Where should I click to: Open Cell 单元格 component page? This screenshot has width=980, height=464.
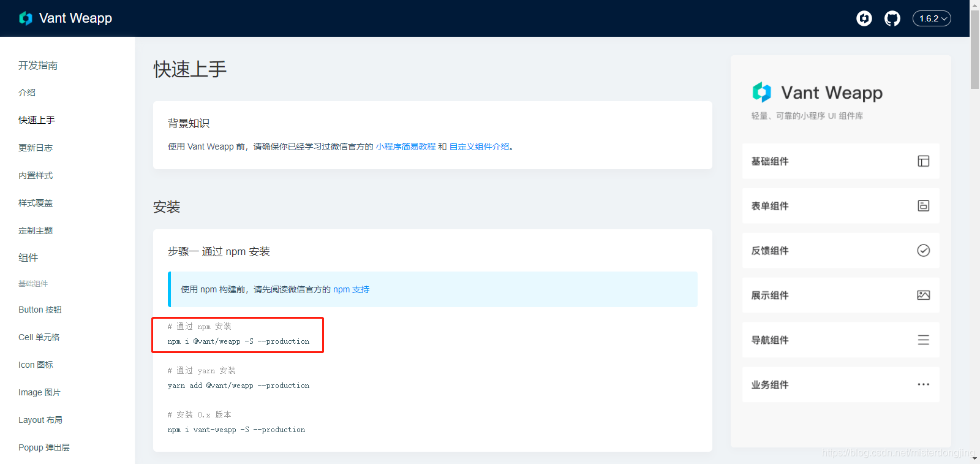[39, 337]
